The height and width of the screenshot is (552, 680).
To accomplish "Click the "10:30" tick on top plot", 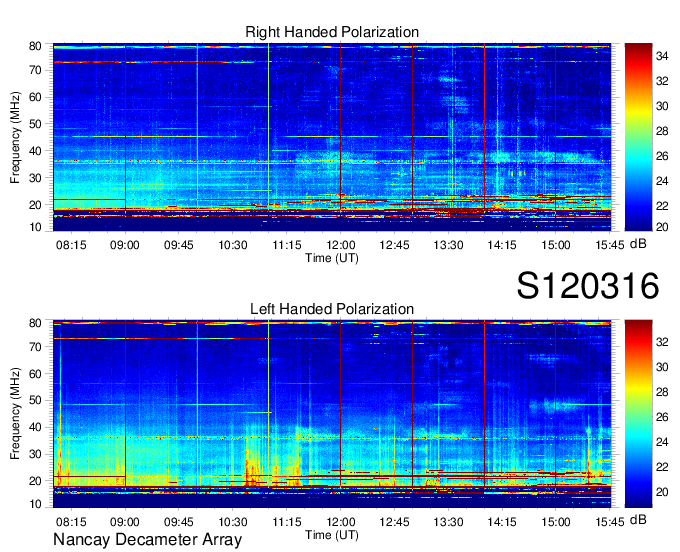I will pos(233,245).
